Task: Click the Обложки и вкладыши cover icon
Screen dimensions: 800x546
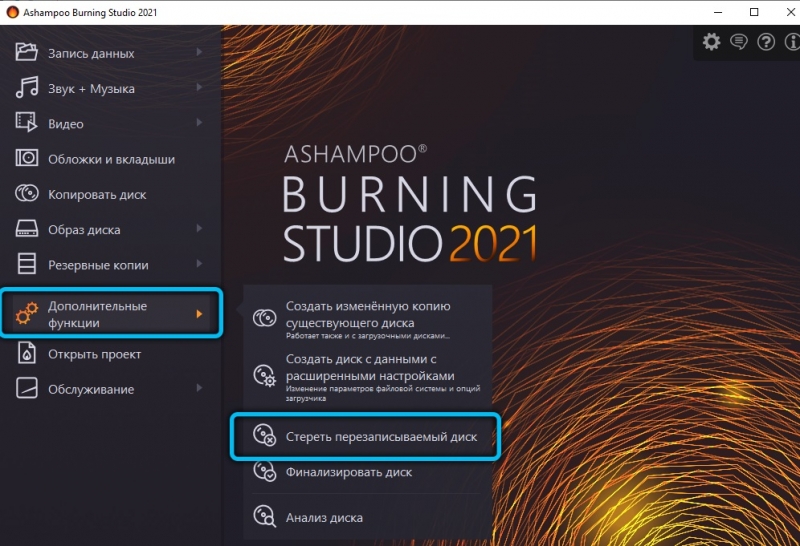Action: pyautogui.click(x=27, y=158)
